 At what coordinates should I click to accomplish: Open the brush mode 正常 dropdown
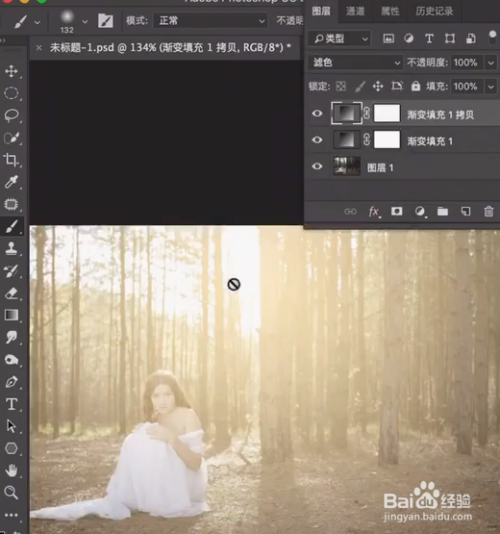(x=210, y=21)
